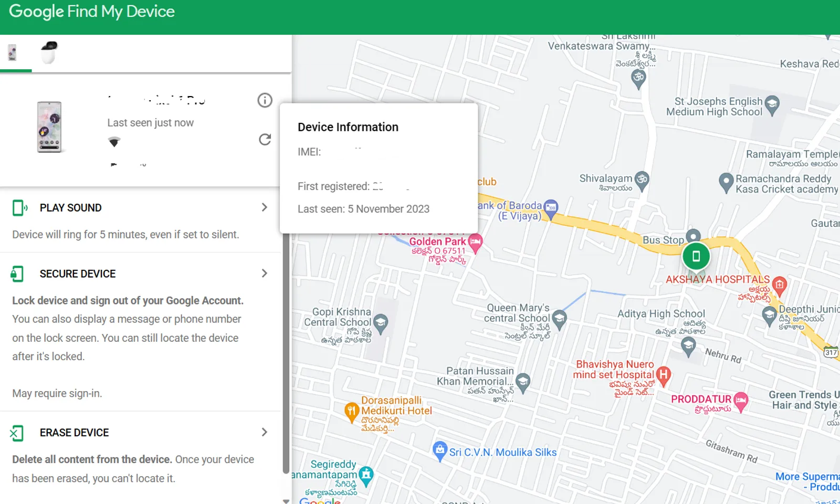840x504 pixels.
Task: Click the Sri C.V.N. Moulika Silks shopping pin
Action: coord(439,450)
